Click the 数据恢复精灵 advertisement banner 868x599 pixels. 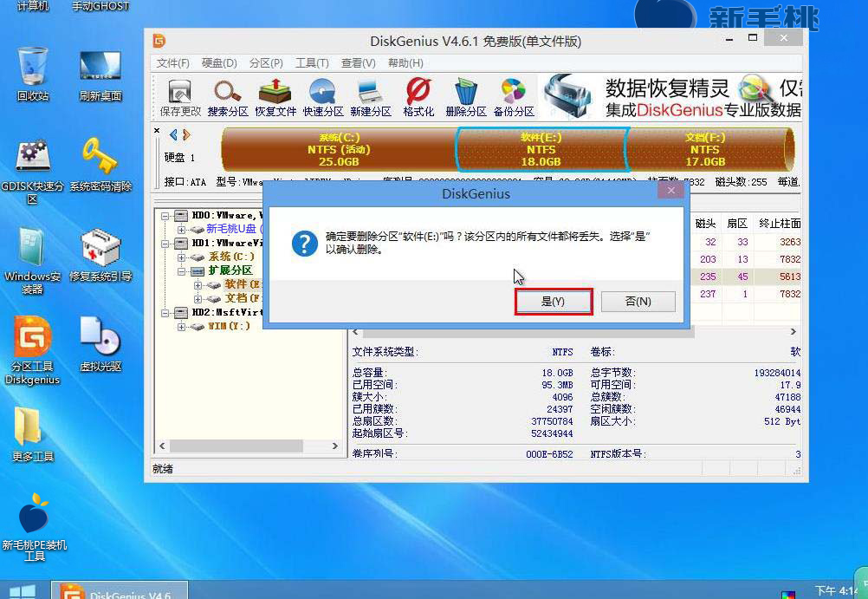click(x=670, y=97)
